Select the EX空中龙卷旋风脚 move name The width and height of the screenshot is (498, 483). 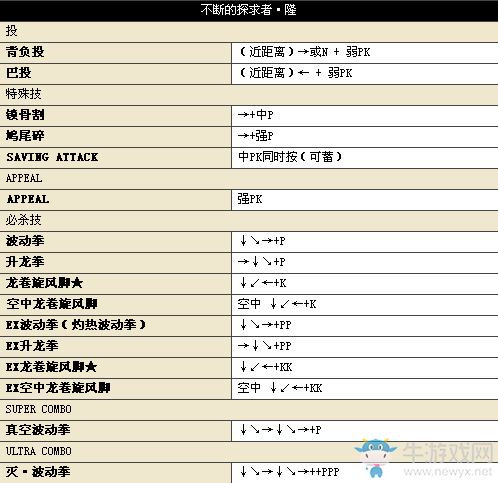(x=58, y=388)
